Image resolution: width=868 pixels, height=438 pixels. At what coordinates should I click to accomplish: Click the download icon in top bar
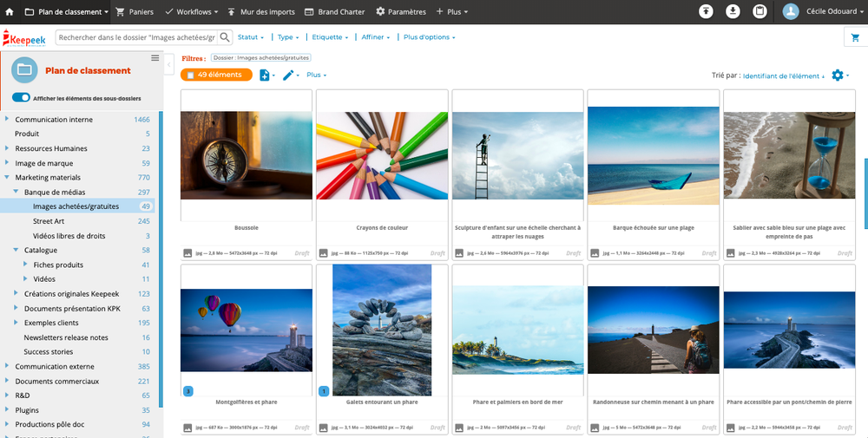pos(733,11)
